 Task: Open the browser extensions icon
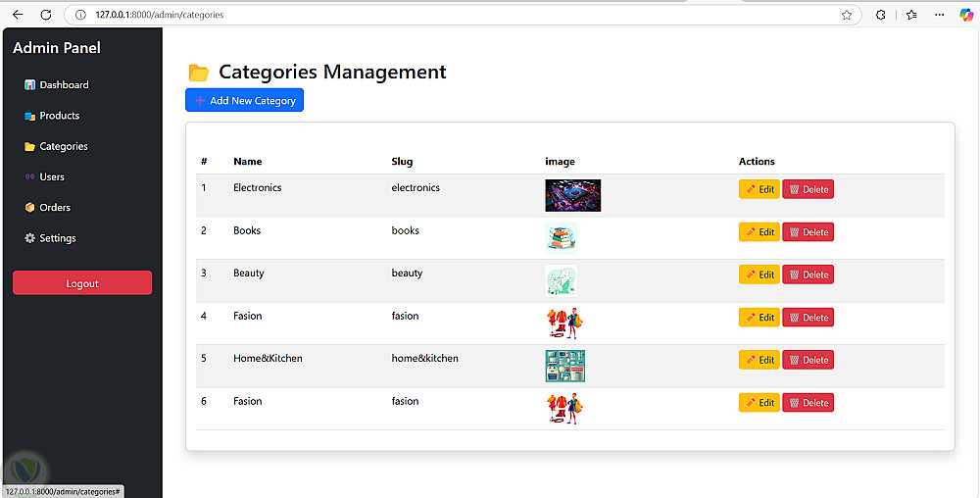pos(881,15)
